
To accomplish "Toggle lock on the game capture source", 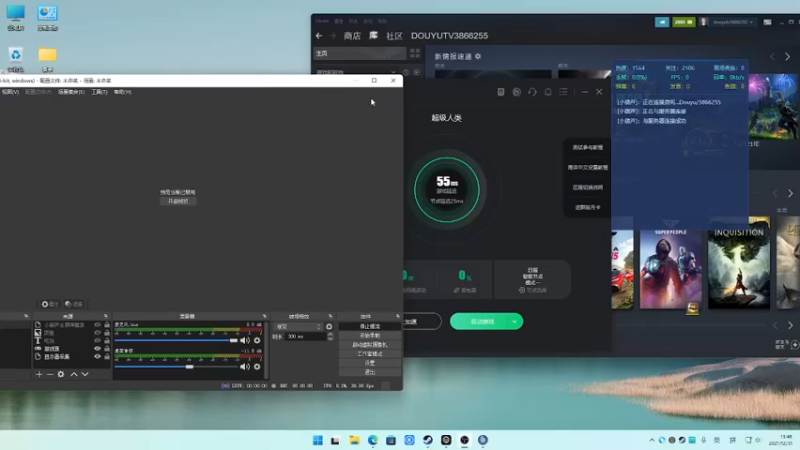I will tap(107, 348).
